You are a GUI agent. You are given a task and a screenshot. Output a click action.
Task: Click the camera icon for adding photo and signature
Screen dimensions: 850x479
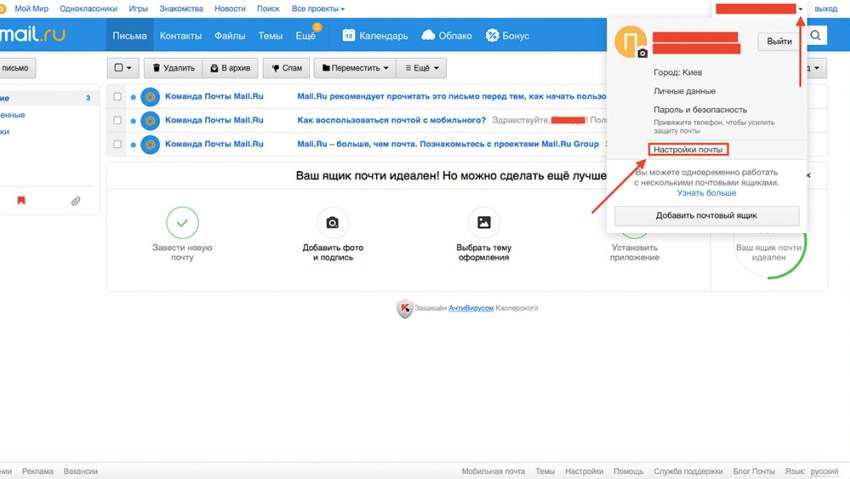pos(332,222)
